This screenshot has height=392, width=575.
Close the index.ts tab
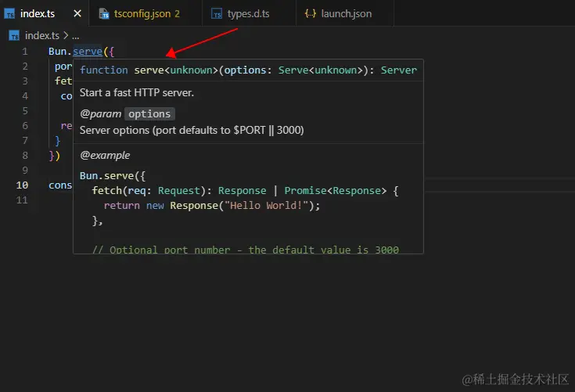(77, 13)
